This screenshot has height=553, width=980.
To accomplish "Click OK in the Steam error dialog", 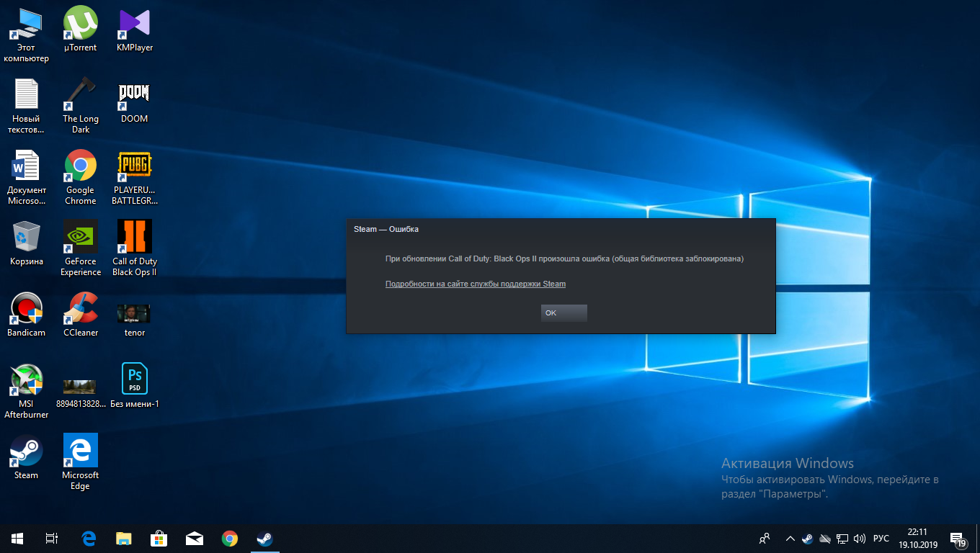I will coord(563,313).
